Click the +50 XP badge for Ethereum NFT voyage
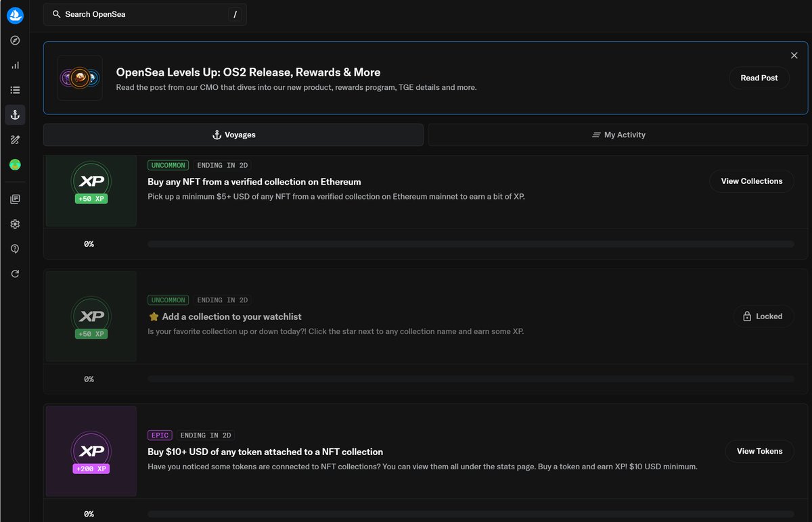Viewport: 812px width, 522px height. pyautogui.click(x=91, y=199)
